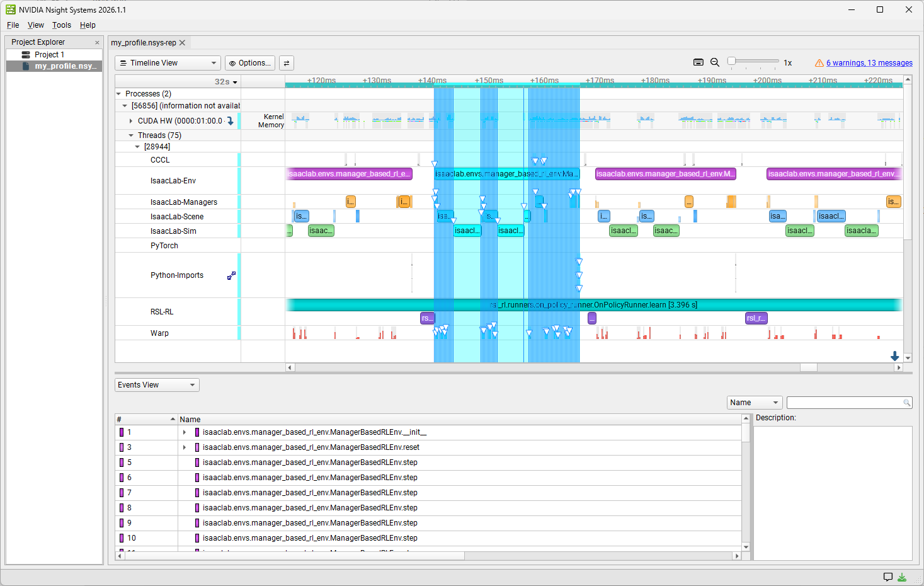
Task: Open the Timeline View dropdown
Action: (x=168, y=63)
